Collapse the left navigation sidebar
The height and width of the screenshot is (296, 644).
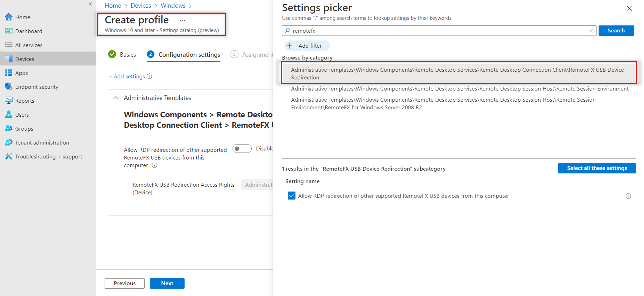click(90, 4)
